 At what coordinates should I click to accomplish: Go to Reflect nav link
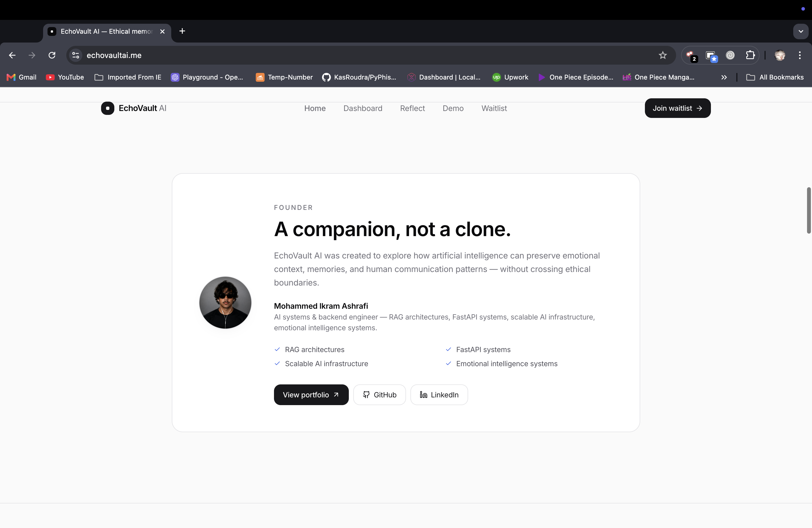point(412,108)
